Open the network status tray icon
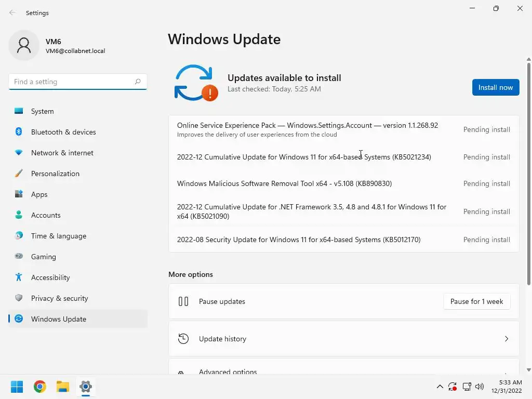Viewport: 532px width, 399px height. click(x=467, y=387)
